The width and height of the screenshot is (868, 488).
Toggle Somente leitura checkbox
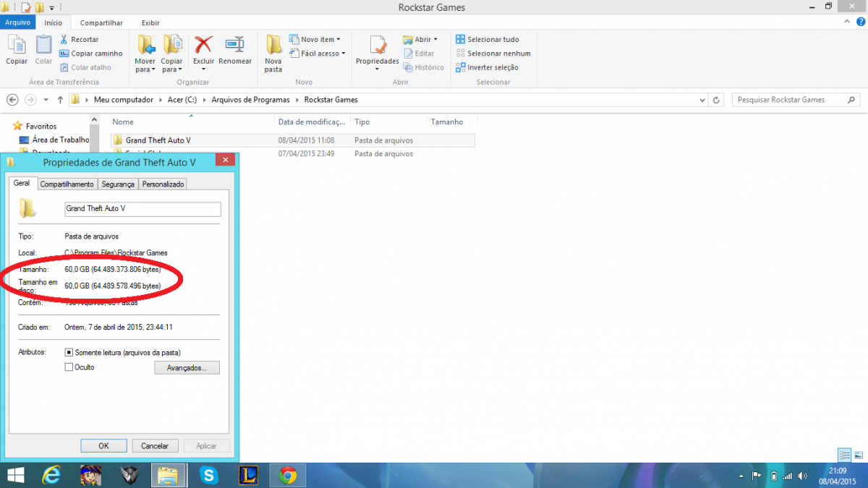[x=69, y=352]
